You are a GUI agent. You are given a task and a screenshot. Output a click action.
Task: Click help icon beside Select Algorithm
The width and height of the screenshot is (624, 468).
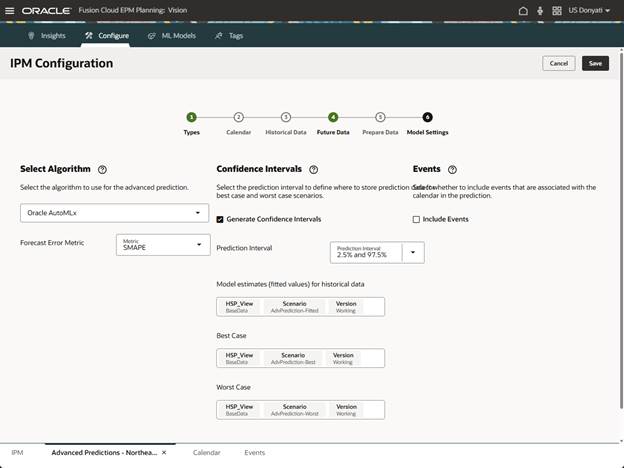pyautogui.click(x=102, y=170)
